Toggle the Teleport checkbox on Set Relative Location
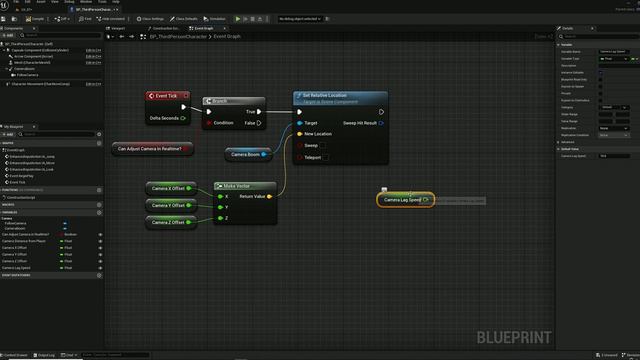 click(326, 158)
